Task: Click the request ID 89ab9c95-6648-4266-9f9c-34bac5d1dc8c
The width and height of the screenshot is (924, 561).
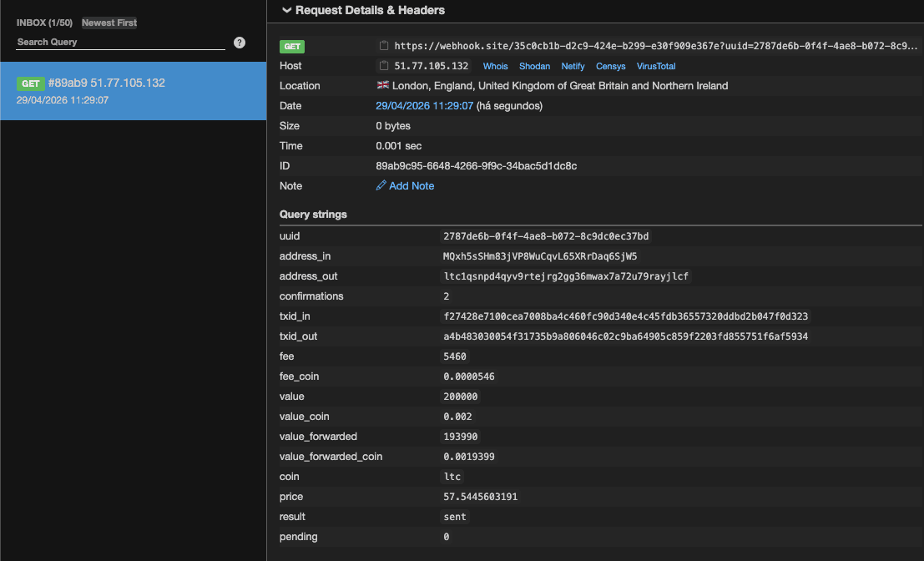Action: pos(476,165)
